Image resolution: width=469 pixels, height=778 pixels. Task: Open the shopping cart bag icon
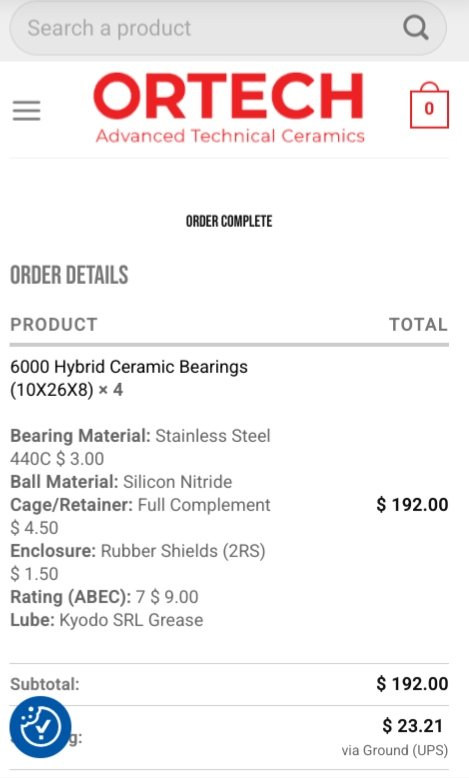[429, 105]
